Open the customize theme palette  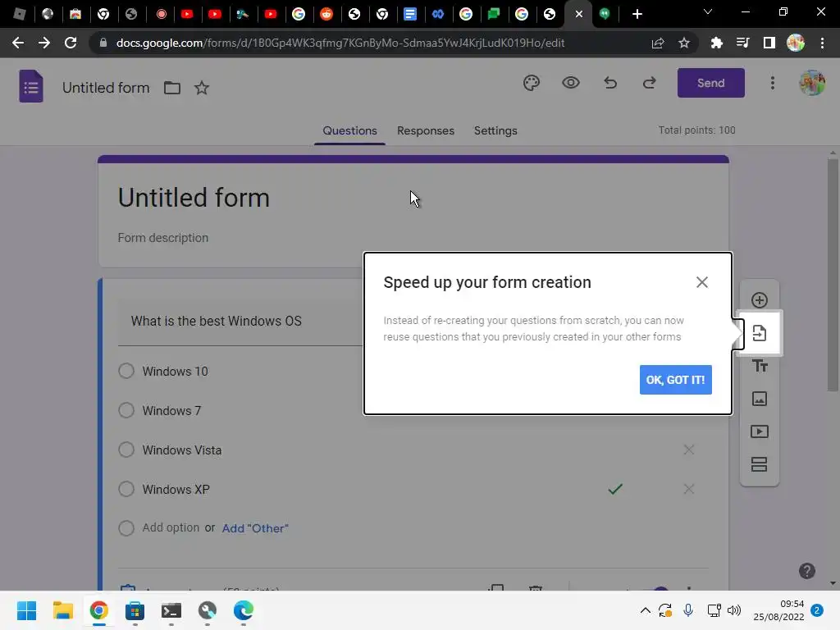(532, 83)
